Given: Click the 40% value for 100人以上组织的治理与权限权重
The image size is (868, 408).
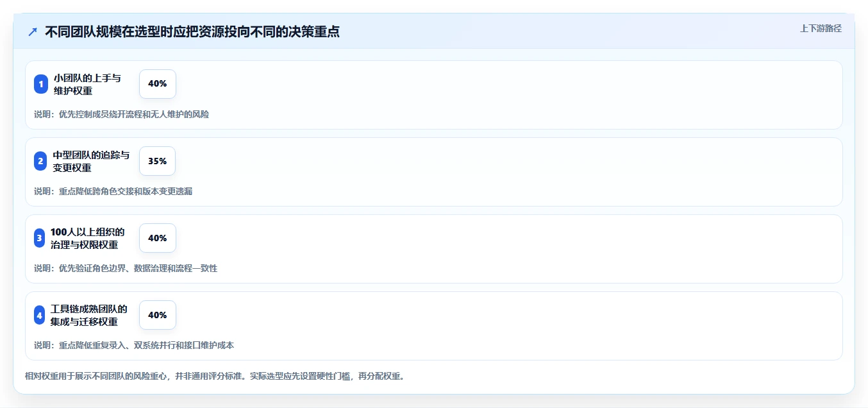Looking at the screenshot, I should coord(158,238).
